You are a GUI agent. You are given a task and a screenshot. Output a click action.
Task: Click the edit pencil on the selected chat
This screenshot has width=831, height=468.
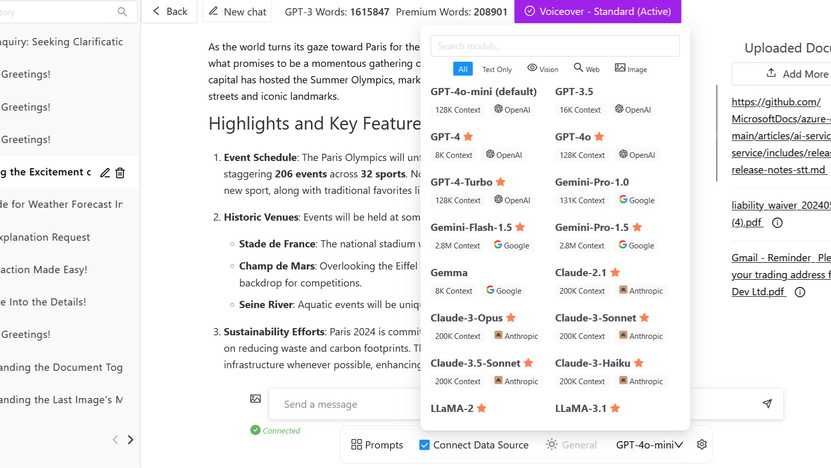pyautogui.click(x=105, y=173)
